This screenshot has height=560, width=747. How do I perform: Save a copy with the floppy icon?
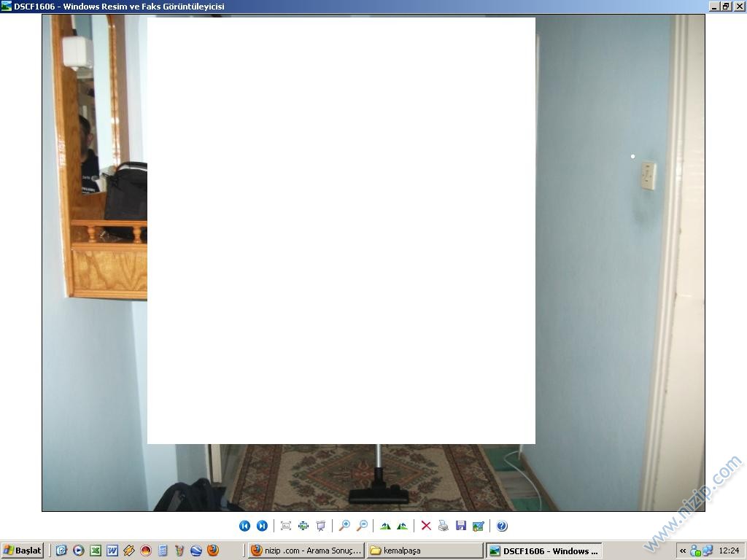point(461,526)
